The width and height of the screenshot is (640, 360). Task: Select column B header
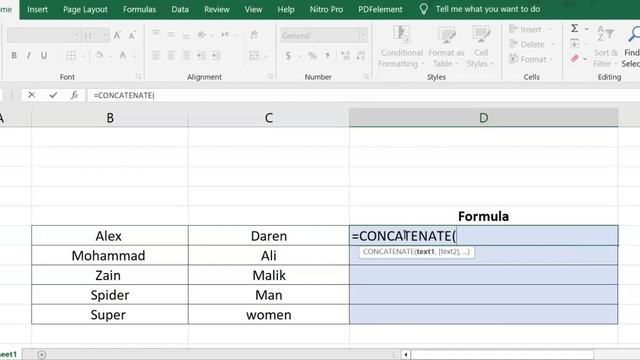[x=110, y=118]
